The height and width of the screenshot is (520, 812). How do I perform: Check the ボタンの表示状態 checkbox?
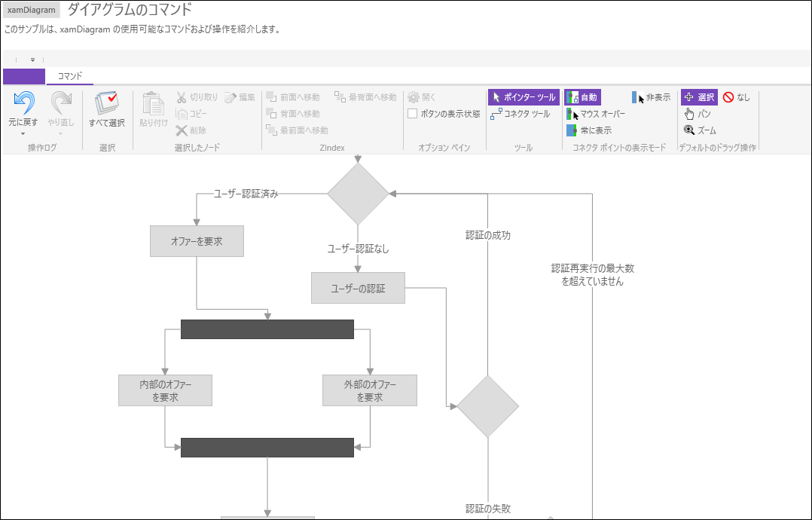click(413, 113)
